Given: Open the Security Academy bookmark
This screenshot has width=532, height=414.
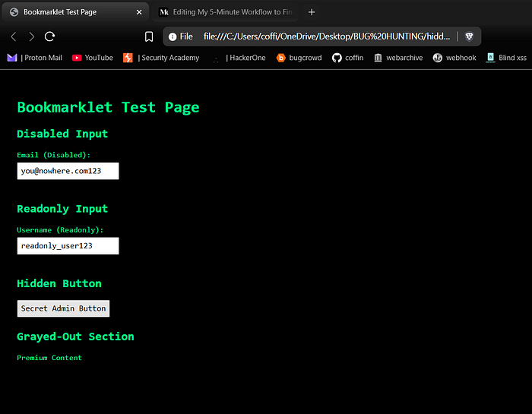Looking at the screenshot, I should click(x=161, y=58).
